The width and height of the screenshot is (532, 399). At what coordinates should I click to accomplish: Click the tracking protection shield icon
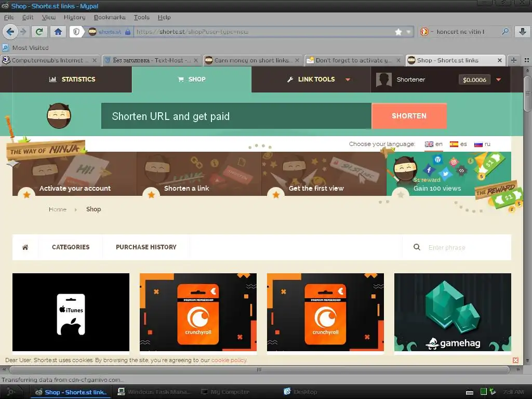click(x=77, y=32)
